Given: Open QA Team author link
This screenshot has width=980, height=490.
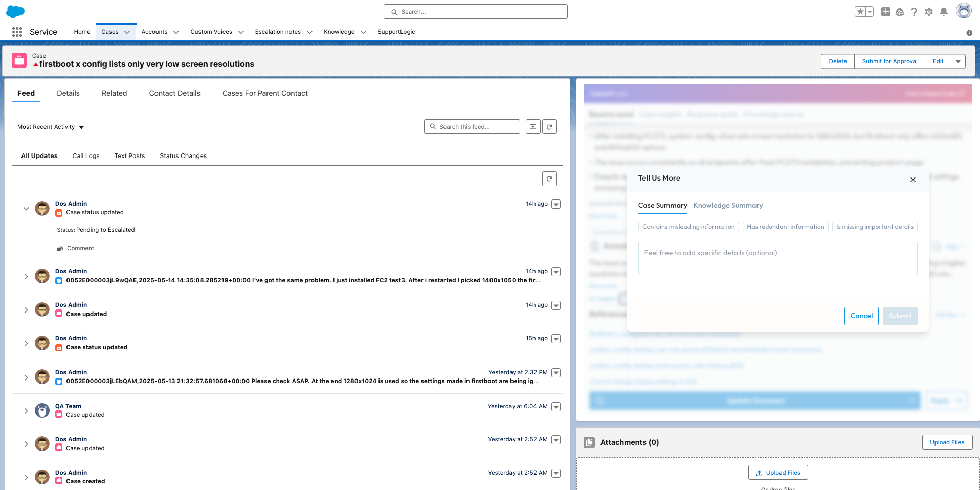Looking at the screenshot, I should click(68, 406).
